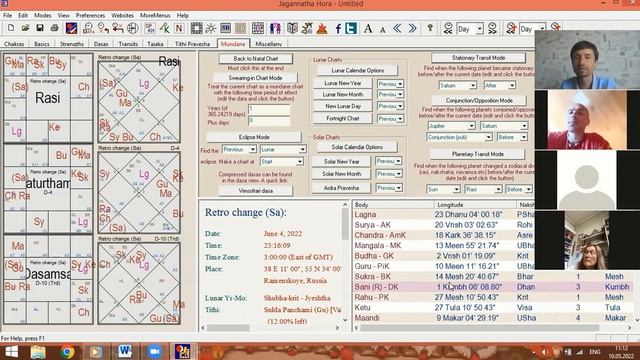This screenshot has width=640, height=360.
Task: Click the two people figures toolbar icon
Action: click(x=276, y=28)
